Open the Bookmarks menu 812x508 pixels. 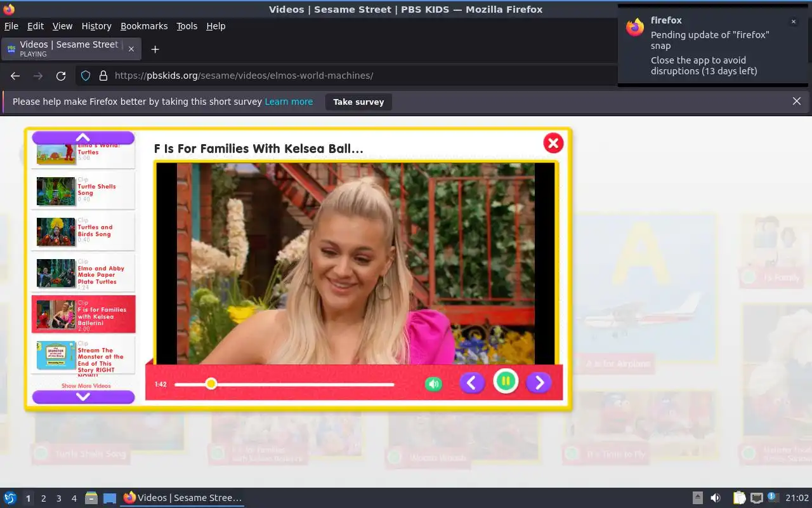click(x=144, y=26)
